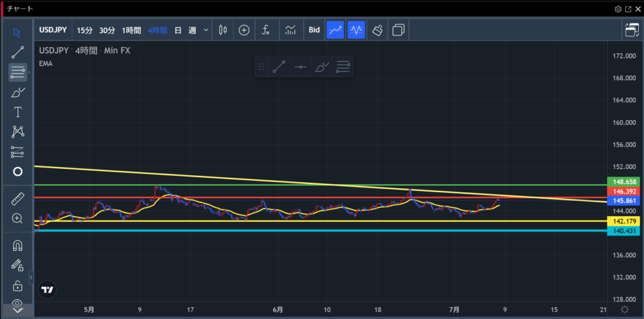Screen dimensions: 644x319
Task: Click the 7月 date label on time axis
Action: point(454,310)
